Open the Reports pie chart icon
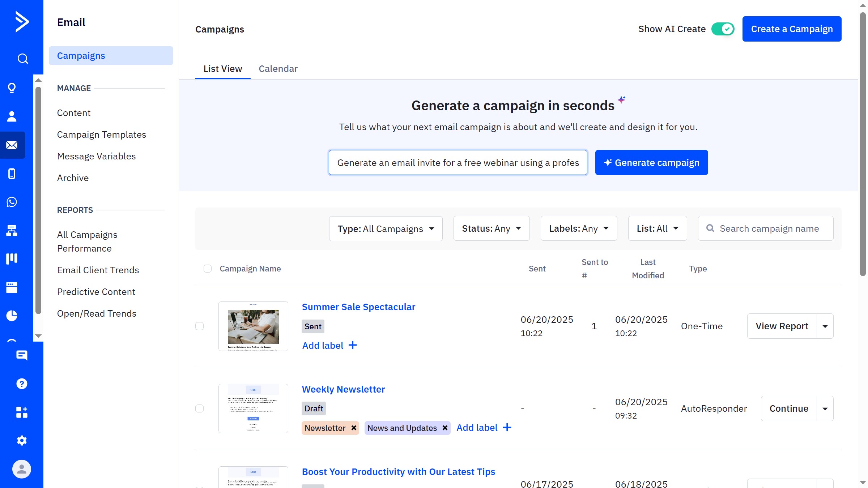Screen dimensions: 868x488 (x=12, y=316)
